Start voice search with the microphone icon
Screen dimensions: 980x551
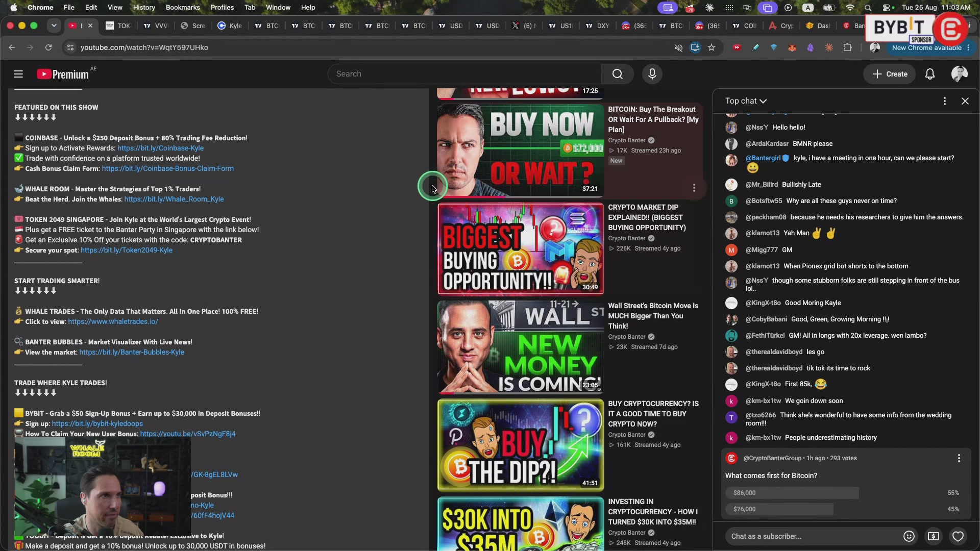[652, 74]
